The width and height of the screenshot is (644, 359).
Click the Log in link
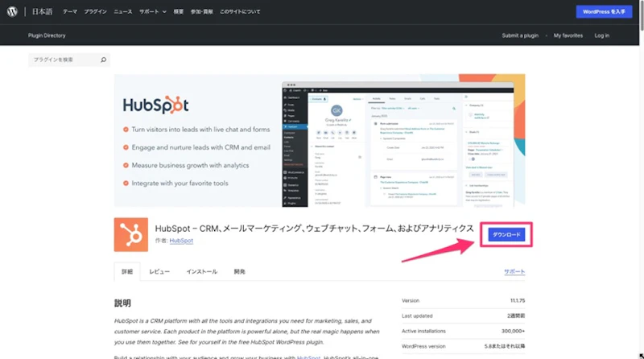tap(601, 35)
